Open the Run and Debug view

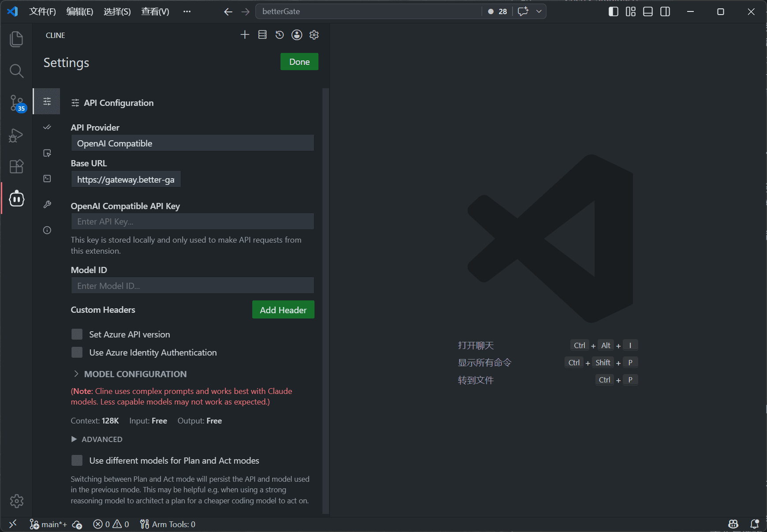coord(16,135)
